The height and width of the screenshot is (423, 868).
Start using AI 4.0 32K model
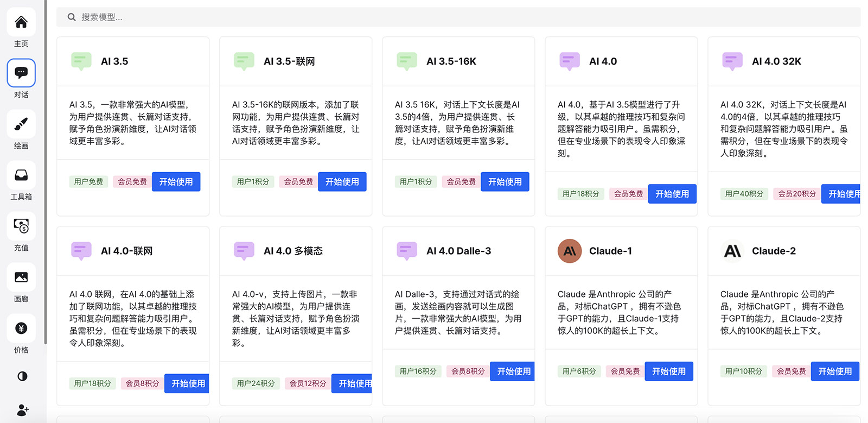(841, 194)
